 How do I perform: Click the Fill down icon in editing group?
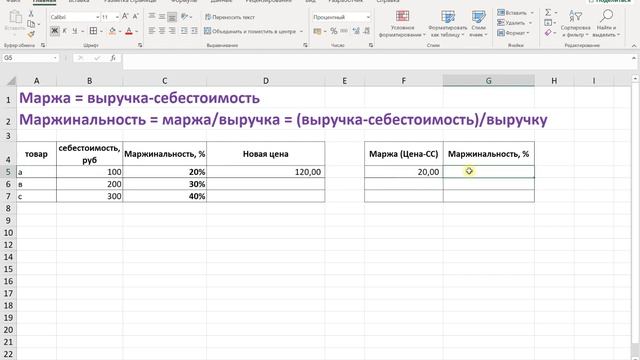click(548, 22)
